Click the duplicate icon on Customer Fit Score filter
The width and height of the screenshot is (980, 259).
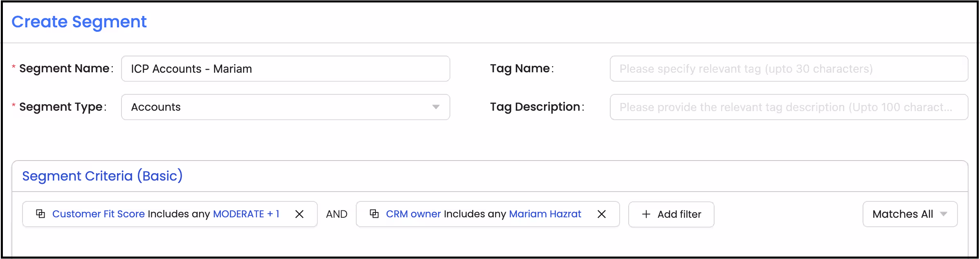(41, 214)
